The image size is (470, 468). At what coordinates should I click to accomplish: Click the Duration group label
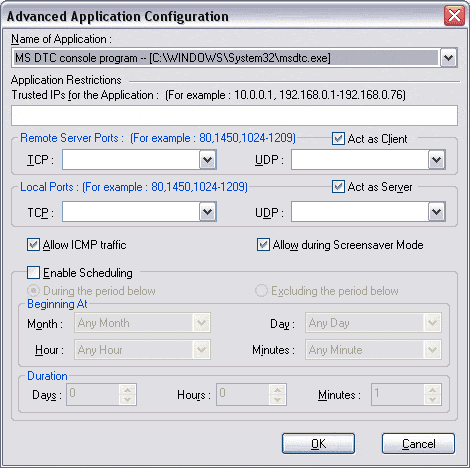47,376
